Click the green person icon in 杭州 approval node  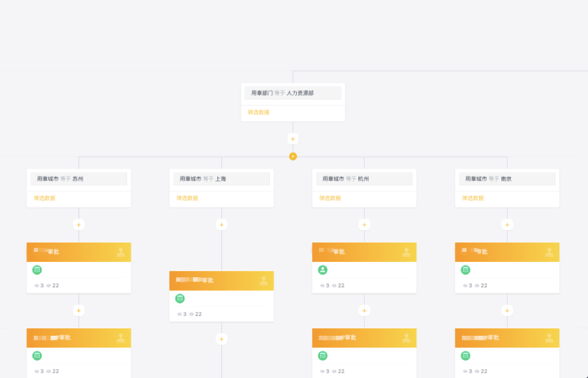point(323,270)
